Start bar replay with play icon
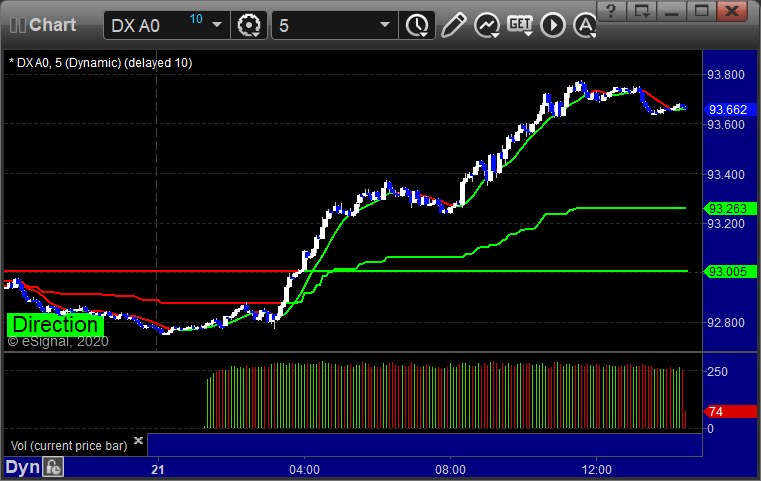761x481 pixels. [x=553, y=25]
